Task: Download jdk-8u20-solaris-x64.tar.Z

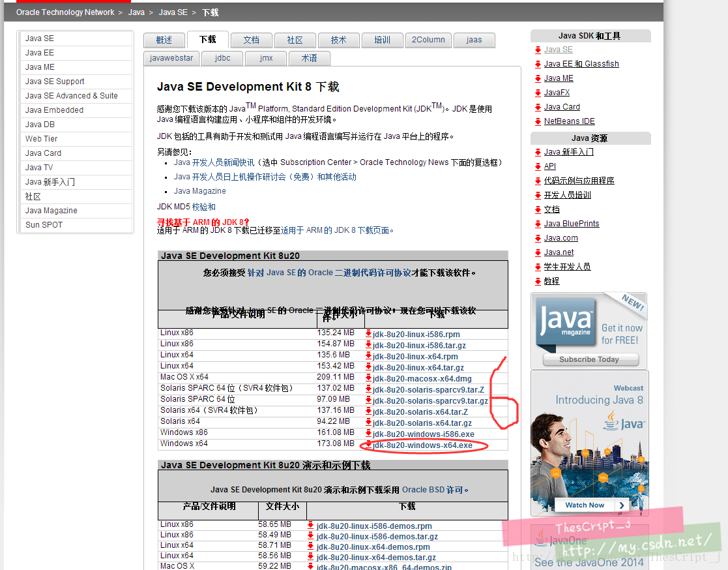Action: 420,412
